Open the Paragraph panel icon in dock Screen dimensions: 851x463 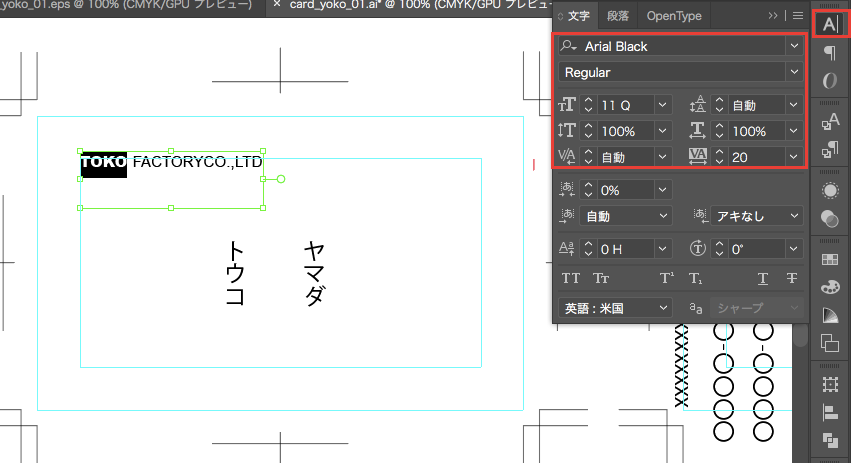[x=829, y=53]
